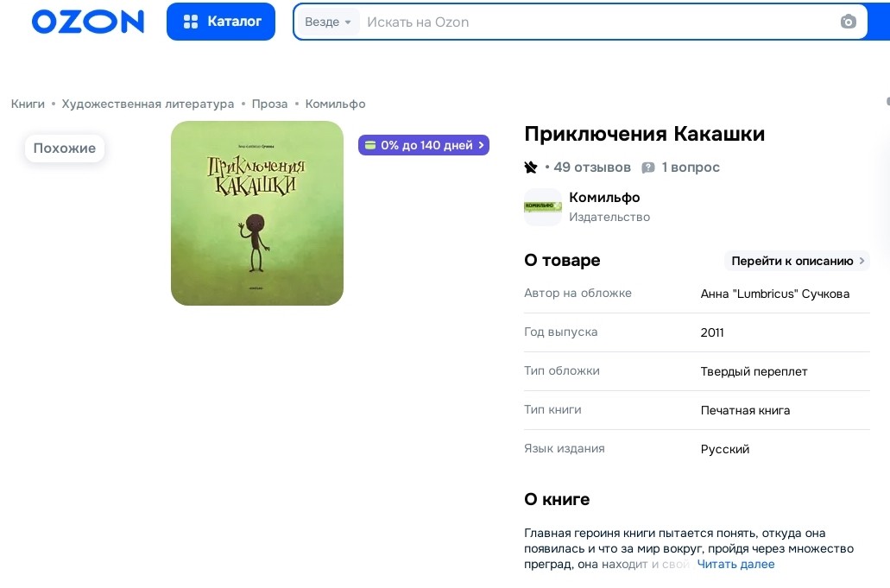Go to Книги breadcrumb
The image size is (890, 588).
click(x=28, y=104)
